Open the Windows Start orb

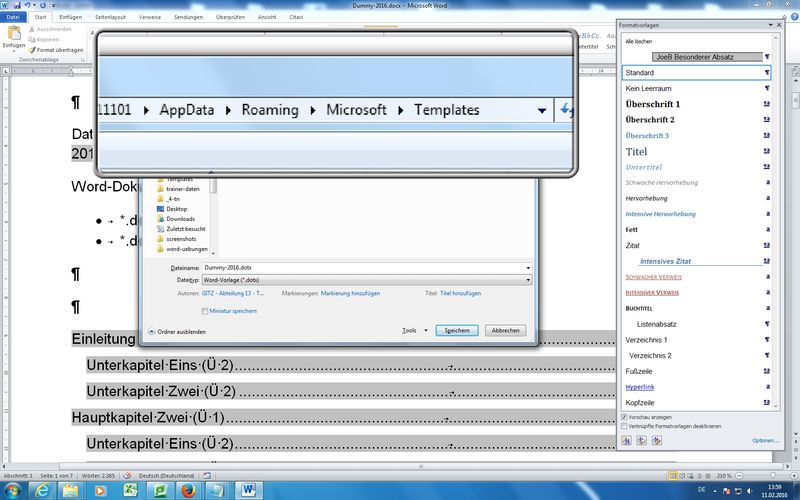coord(12,491)
